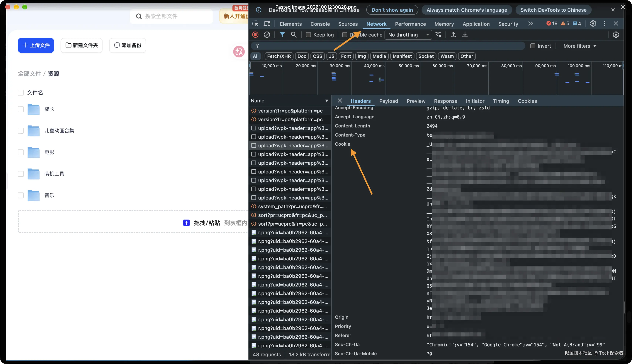
Task: Tick the Disable cache checkbox
Action: [345, 35]
